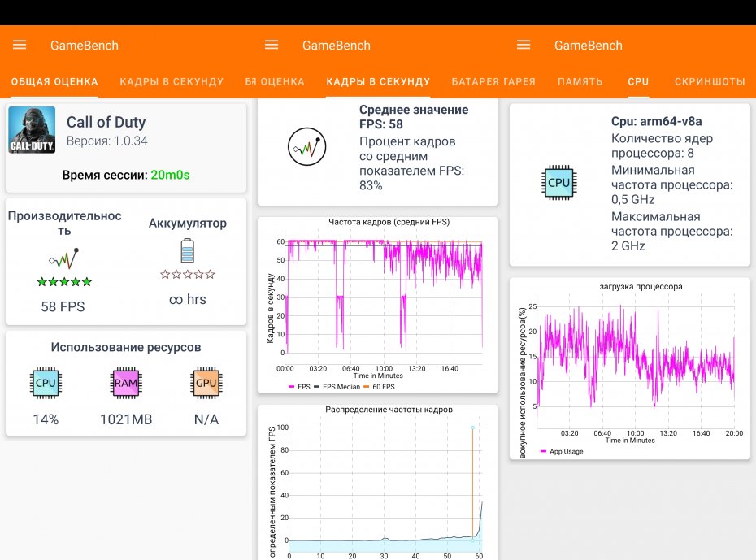Click the orange GPU chip icon
This screenshot has width=756, height=560.
[x=206, y=383]
